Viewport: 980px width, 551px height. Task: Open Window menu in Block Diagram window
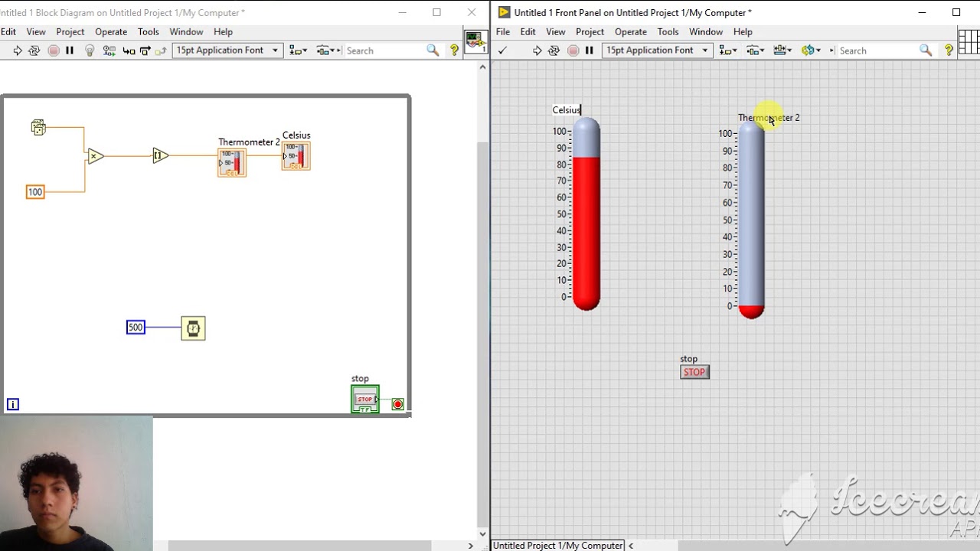(186, 32)
